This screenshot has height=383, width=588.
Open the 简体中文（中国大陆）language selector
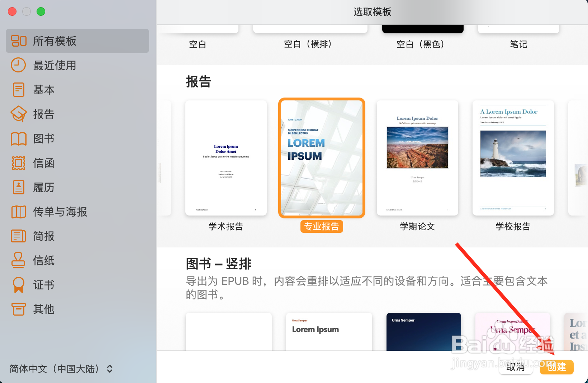coord(61,368)
